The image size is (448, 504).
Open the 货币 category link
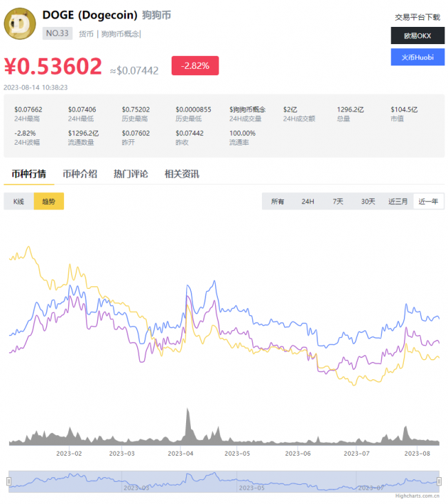point(86,34)
